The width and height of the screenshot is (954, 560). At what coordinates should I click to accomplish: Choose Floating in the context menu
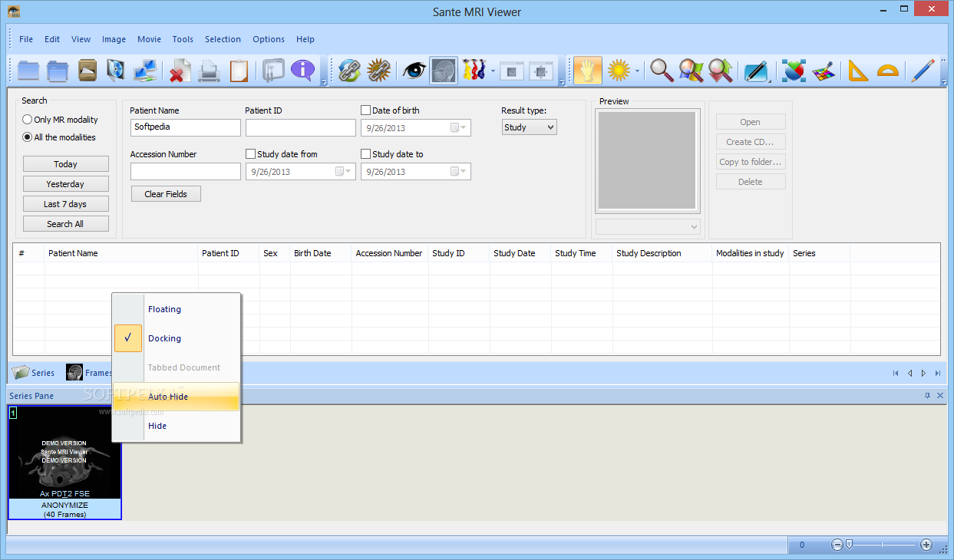pos(177,309)
